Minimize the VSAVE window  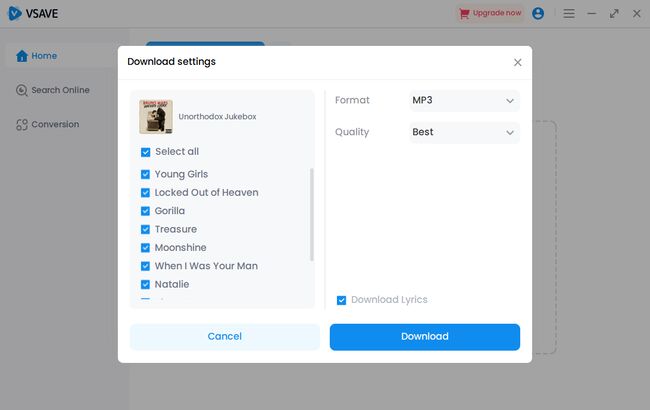click(592, 14)
